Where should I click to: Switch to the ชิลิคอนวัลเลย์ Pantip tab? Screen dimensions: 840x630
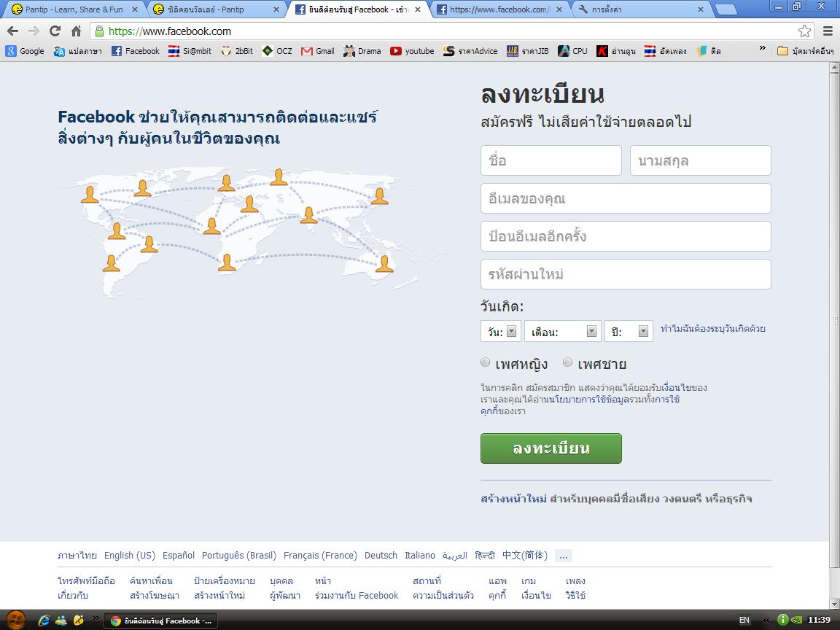[214, 9]
